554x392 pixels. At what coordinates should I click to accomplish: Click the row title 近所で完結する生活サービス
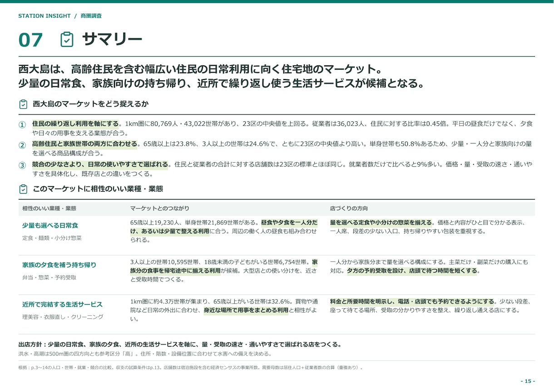tap(63, 304)
